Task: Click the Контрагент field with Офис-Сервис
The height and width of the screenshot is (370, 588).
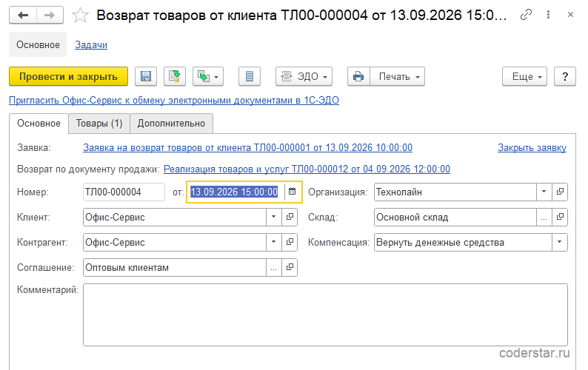Action: pyautogui.click(x=175, y=242)
